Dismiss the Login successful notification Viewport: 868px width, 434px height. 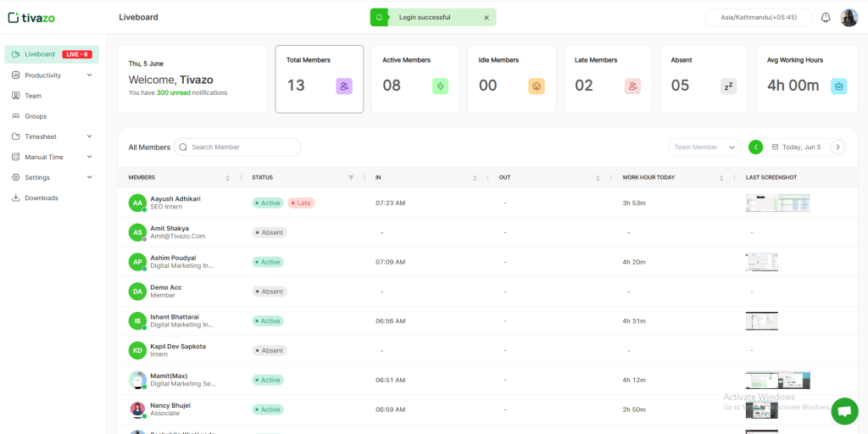[486, 18]
